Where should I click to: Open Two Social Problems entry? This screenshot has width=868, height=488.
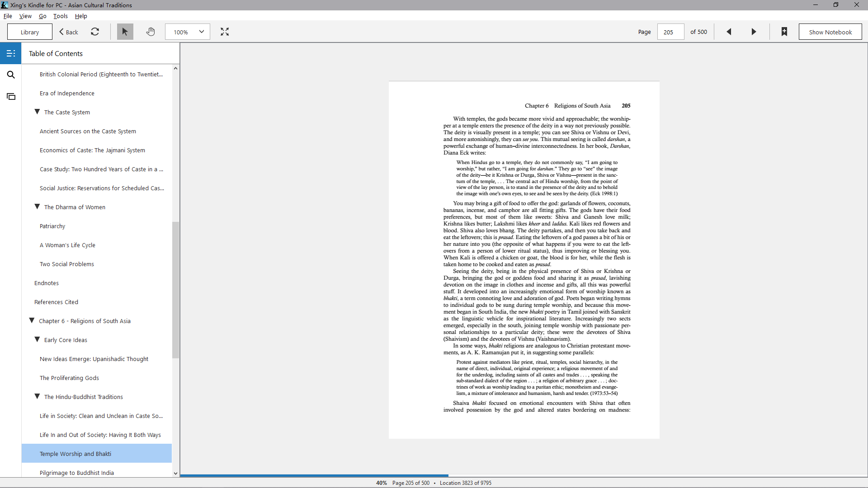[67, 264]
